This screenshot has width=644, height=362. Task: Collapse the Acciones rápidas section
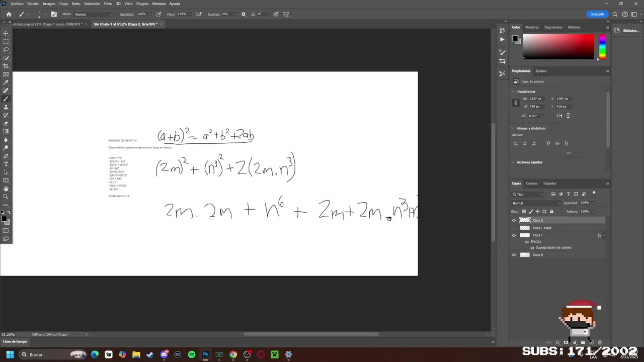(513, 162)
